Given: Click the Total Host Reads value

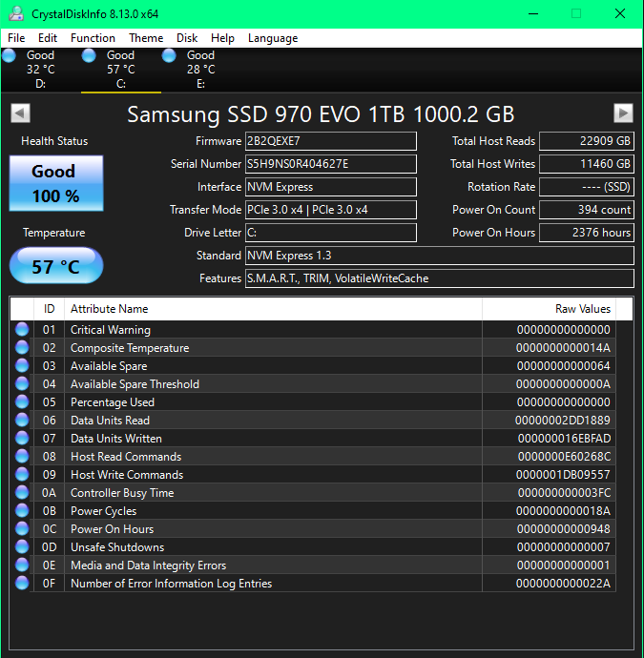Looking at the screenshot, I should tap(587, 141).
